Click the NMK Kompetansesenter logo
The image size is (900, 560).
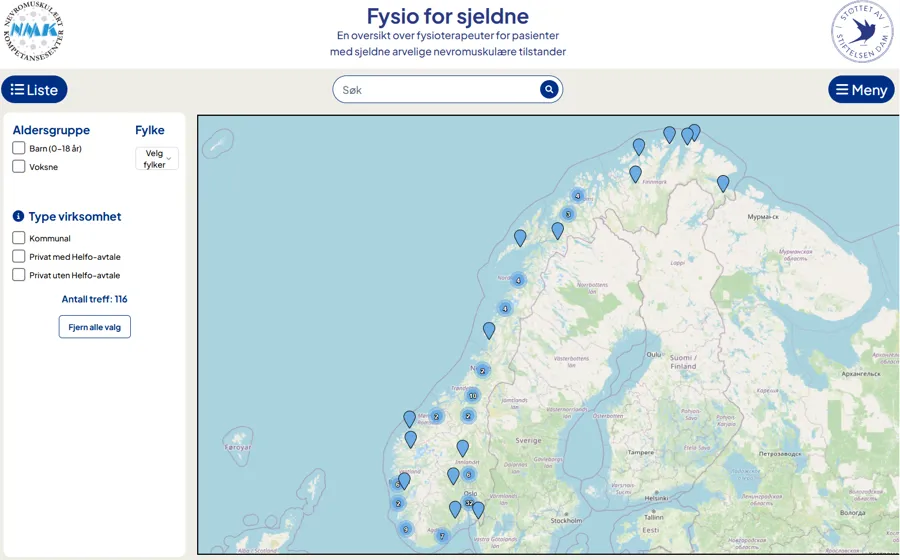(34, 32)
